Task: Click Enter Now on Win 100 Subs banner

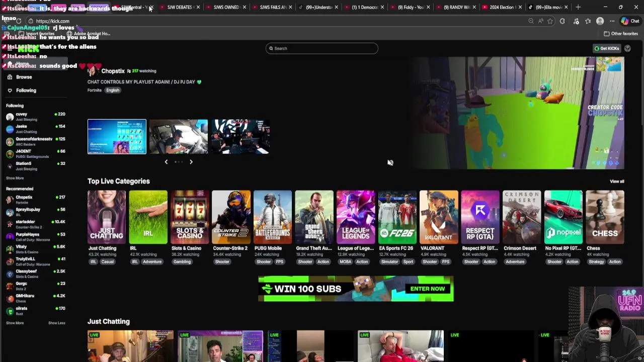Action: click(427, 289)
